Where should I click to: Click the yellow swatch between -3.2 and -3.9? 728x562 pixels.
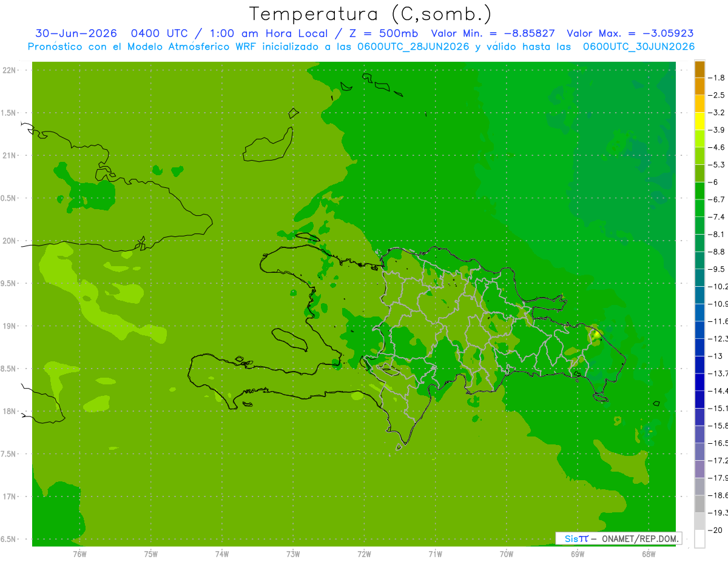(699, 121)
